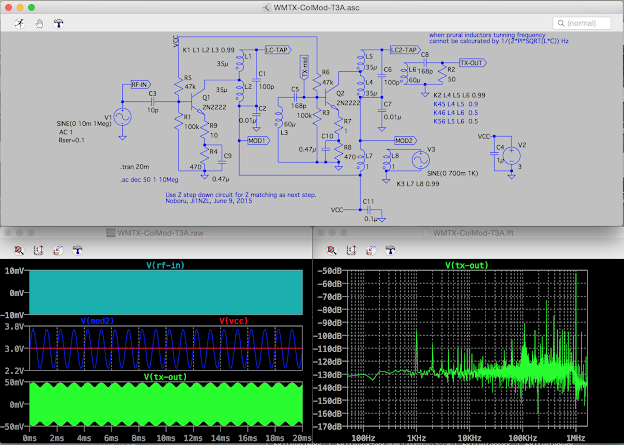The width and height of the screenshot is (624, 445).
Task: Click zoom-to-fit magnifier icon in .fft window
Action: click(332, 250)
